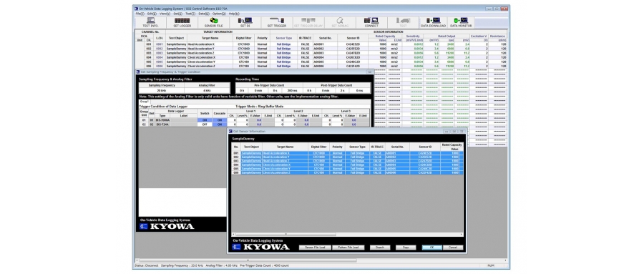Open the Data Monitor toolbar icon
Image resolution: width=644 pixels, height=274 pixels.
pyautogui.click(x=460, y=22)
